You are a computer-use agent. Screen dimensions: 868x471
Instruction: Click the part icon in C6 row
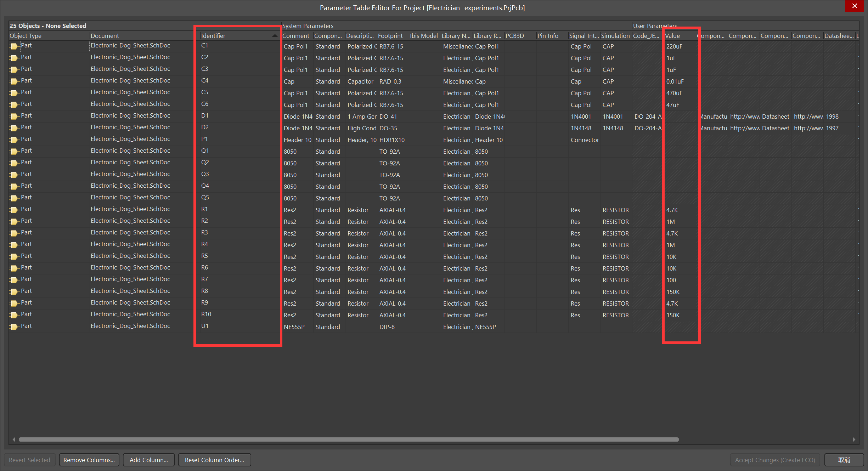coord(14,104)
